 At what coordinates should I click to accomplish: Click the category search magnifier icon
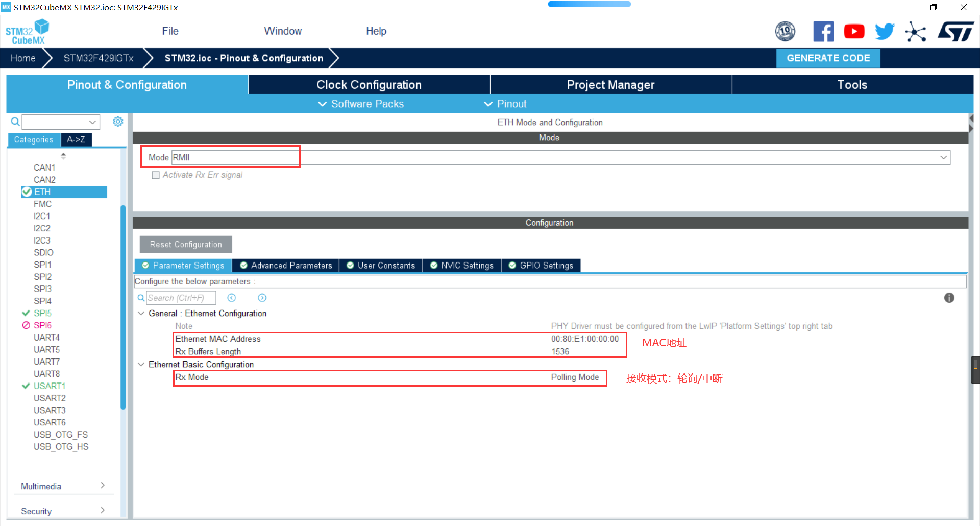point(15,122)
